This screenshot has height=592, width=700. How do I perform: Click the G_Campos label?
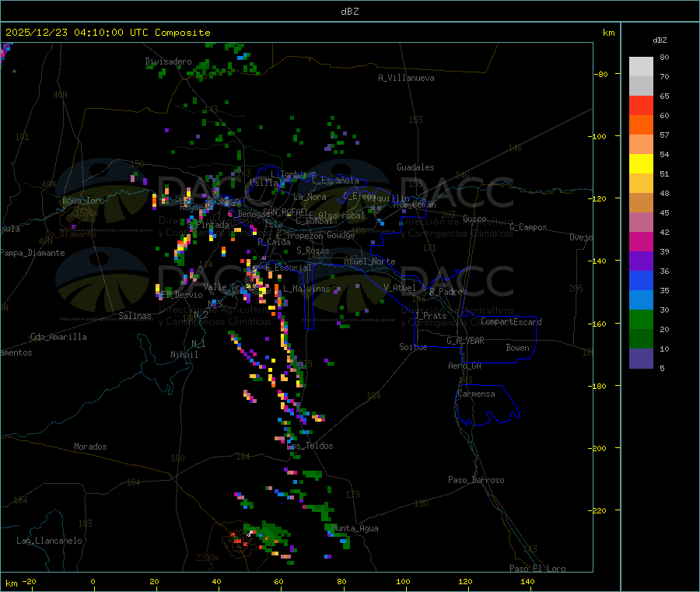point(529,227)
